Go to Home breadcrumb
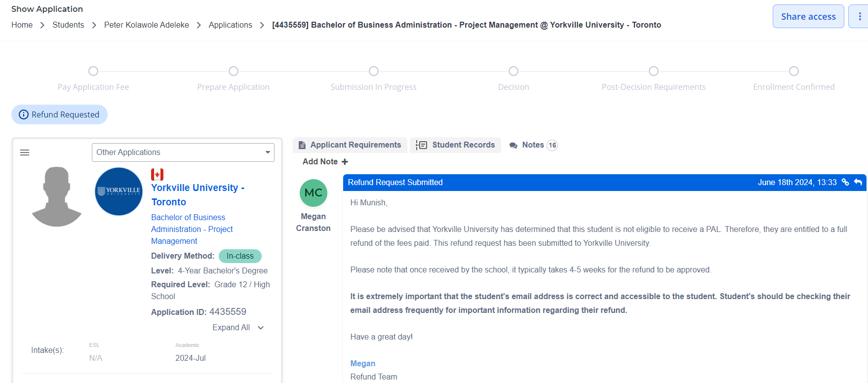This screenshot has width=868, height=383. [22, 25]
